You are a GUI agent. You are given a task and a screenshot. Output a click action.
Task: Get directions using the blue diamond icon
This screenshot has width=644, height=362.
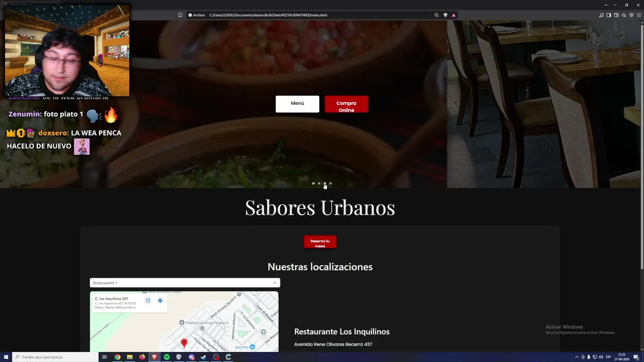[160, 301]
